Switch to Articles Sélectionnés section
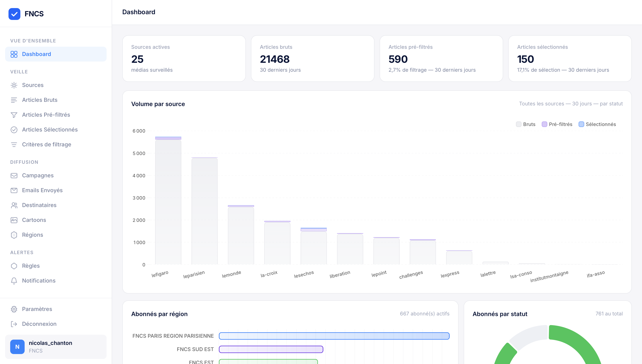This screenshot has height=364, width=642. pyautogui.click(x=49, y=129)
